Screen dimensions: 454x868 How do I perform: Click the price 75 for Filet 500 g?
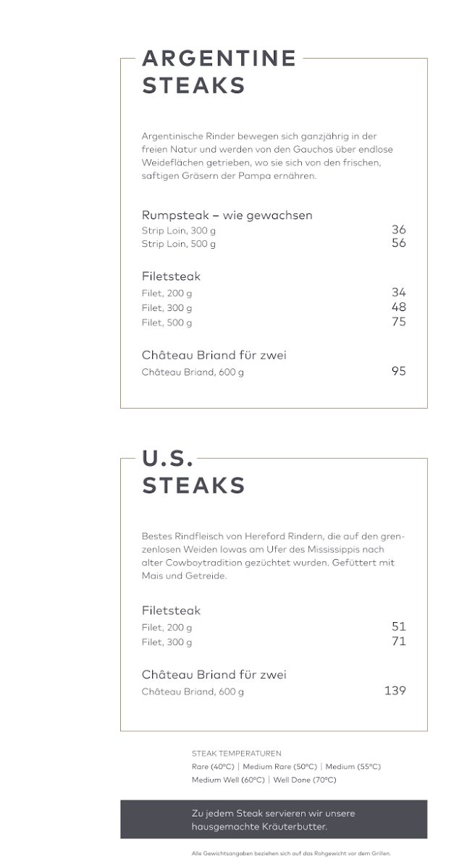coord(398,322)
